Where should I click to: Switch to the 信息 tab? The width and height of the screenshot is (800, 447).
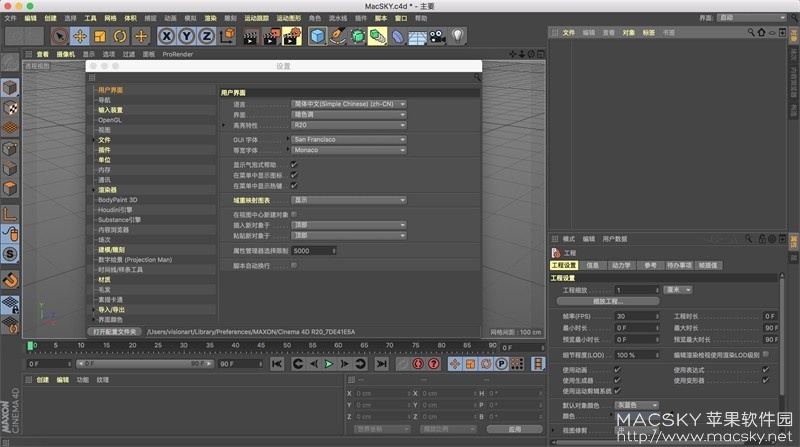pos(592,265)
